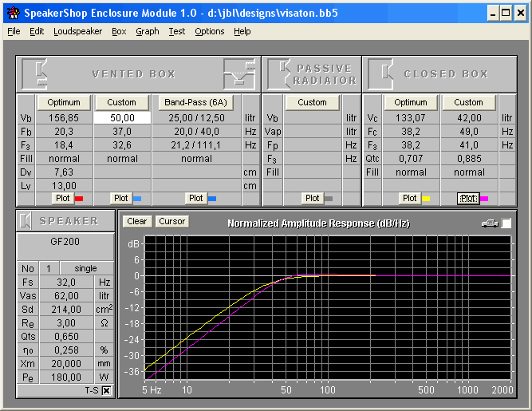Click the closed box enclosure icon
This screenshot has width=532, height=411.
[x=380, y=73]
